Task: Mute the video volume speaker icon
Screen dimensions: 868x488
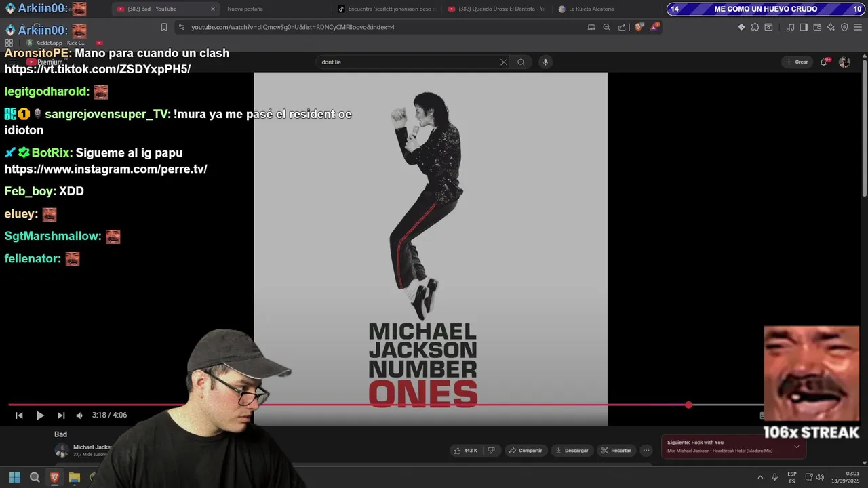Action: coord(79,415)
